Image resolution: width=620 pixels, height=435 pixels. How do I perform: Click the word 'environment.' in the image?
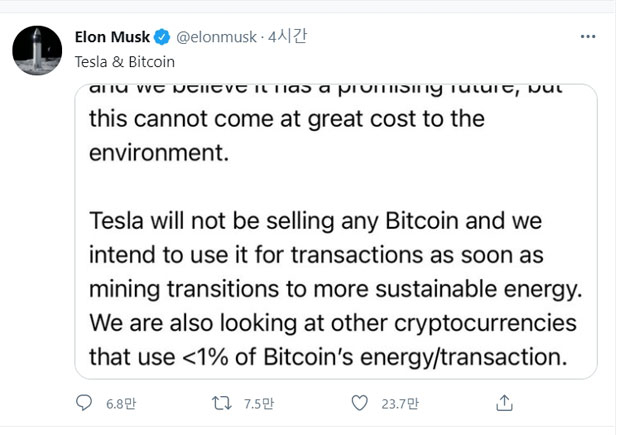[x=159, y=153]
